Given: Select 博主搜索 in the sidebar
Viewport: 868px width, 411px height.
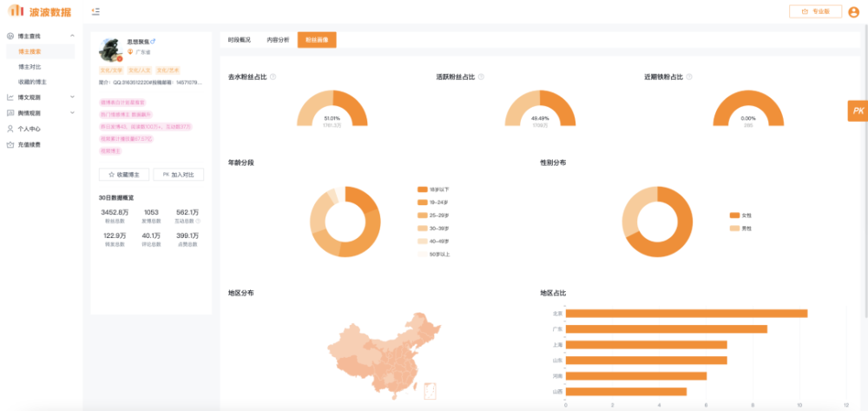Looking at the screenshot, I should [40, 51].
